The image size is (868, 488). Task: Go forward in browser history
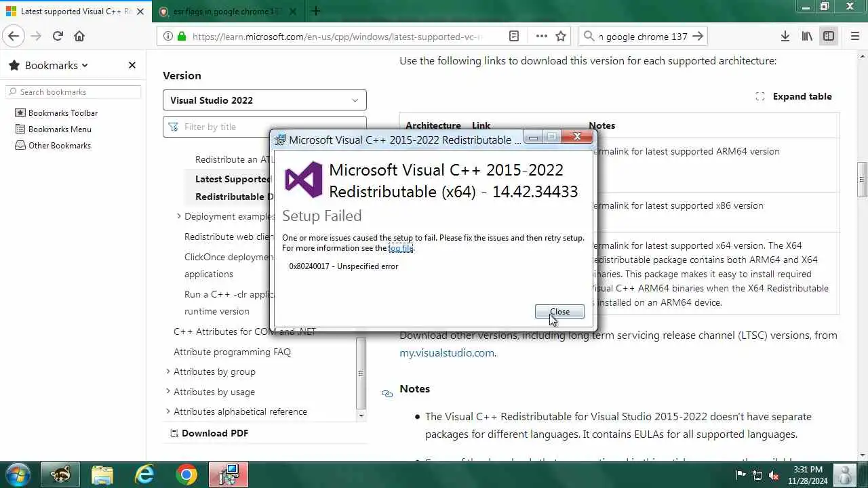pyautogui.click(x=36, y=37)
